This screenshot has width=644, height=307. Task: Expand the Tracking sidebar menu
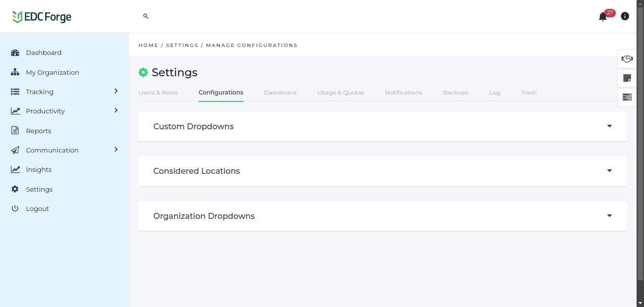click(x=116, y=91)
